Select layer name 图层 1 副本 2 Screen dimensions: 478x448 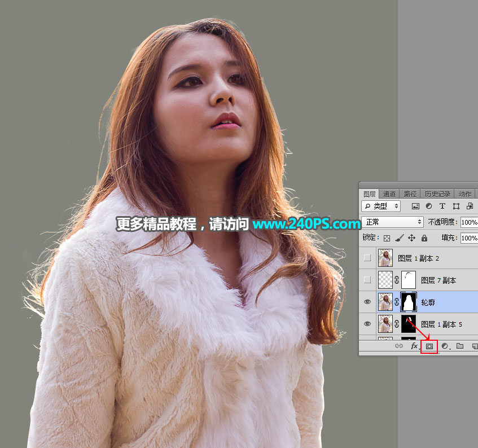(418, 258)
